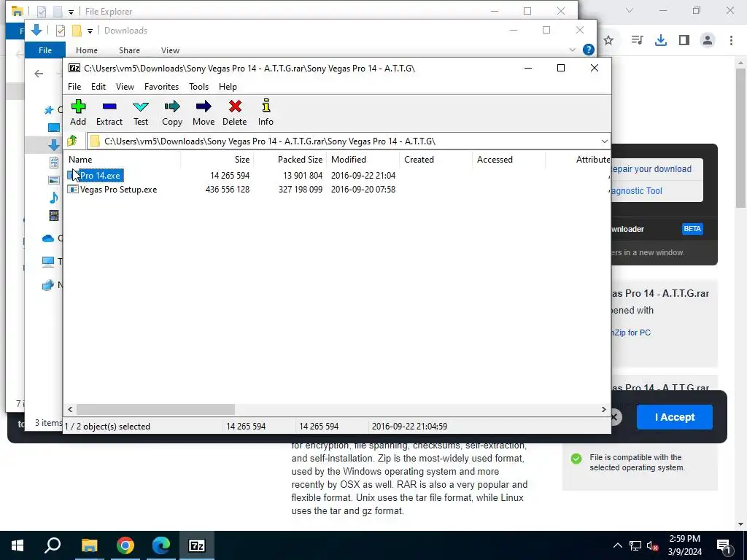Image resolution: width=747 pixels, height=560 pixels.
Task: Open Microsoft Edge from the taskbar
Action: (161, 545)
